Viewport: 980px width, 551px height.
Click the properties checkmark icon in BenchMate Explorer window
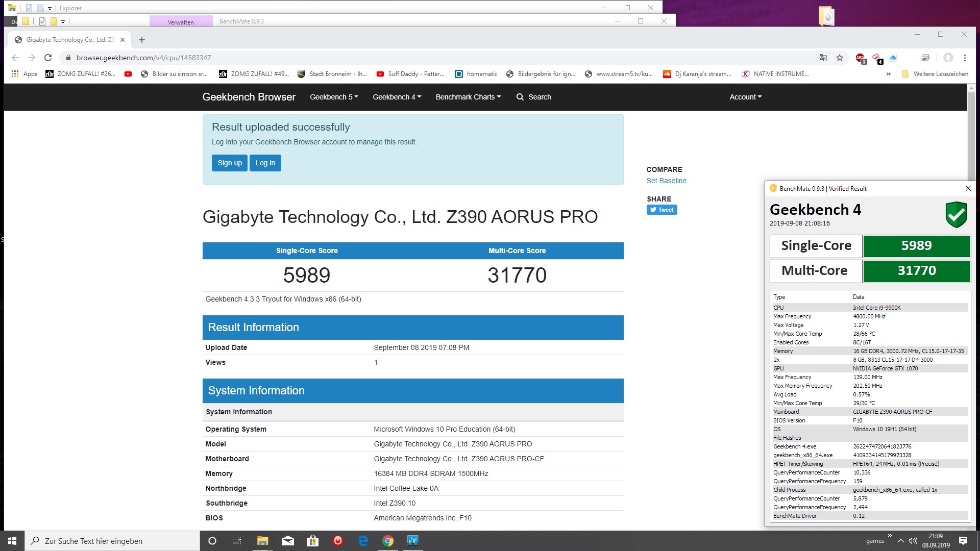tap(42, 21)
